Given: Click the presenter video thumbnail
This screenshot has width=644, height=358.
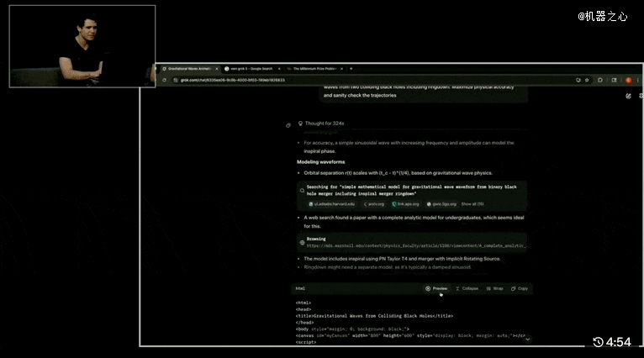Looking at the screenshot, I should [82, 46].
